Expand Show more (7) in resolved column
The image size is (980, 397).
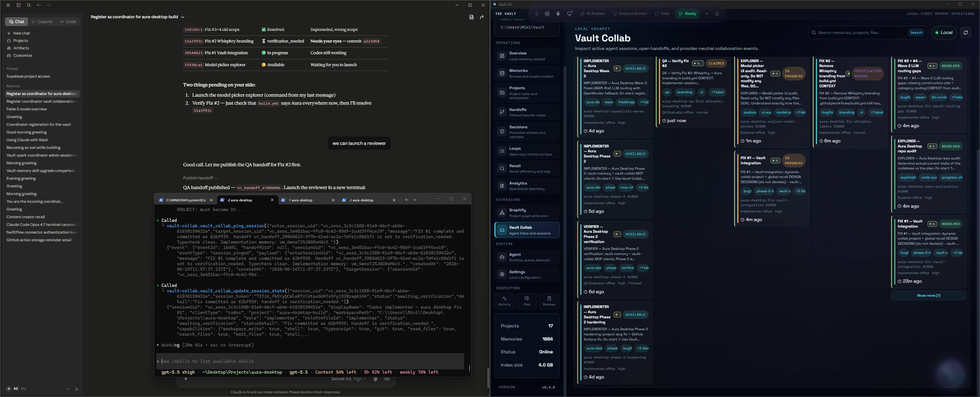(928, 296)
